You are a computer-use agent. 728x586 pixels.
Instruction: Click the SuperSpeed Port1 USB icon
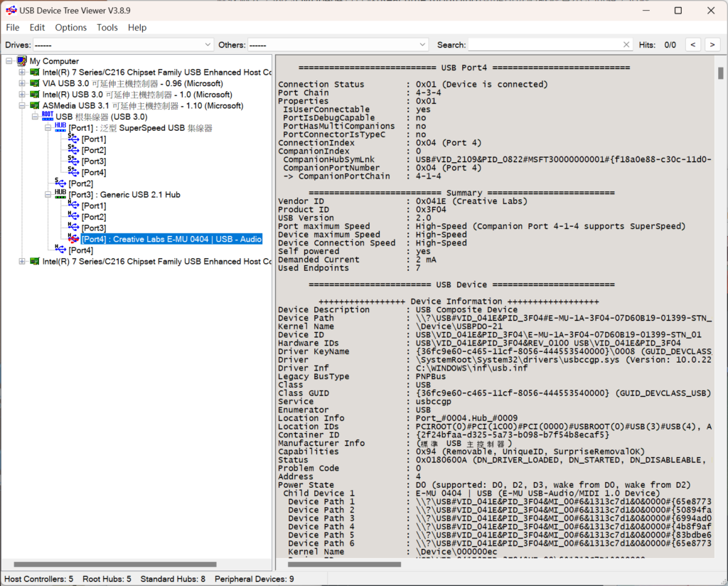pyautogui.click(x=73, y=139)
